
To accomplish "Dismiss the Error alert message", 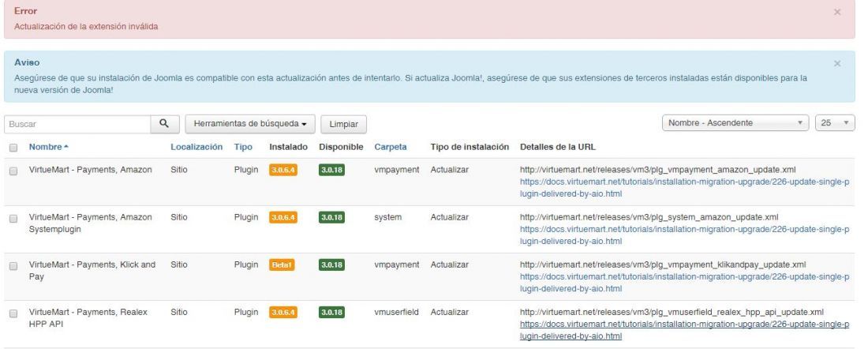I will (837, 12).
